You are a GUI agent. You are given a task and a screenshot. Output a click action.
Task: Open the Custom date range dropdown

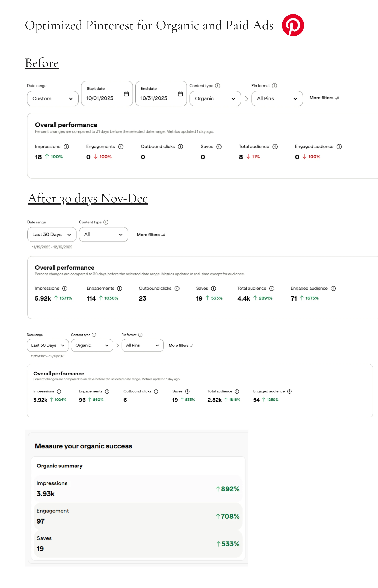52,99
